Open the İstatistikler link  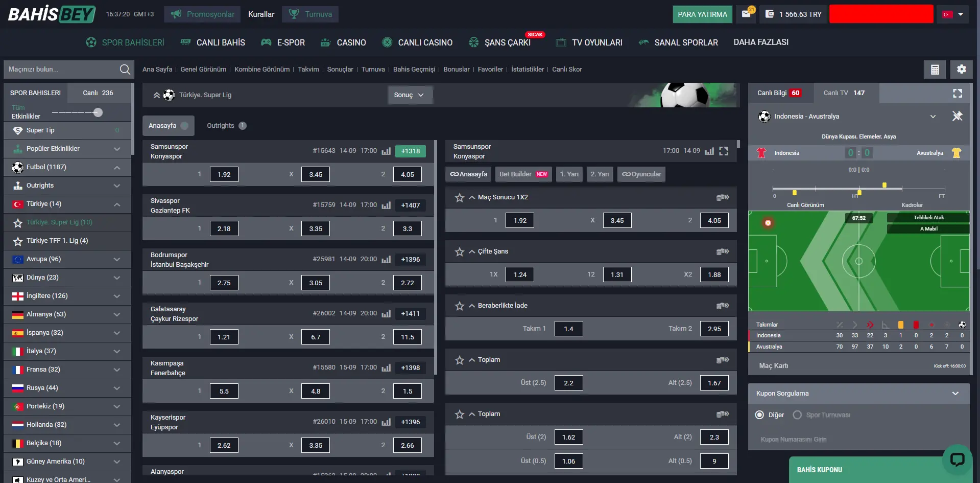click(528, 70)
